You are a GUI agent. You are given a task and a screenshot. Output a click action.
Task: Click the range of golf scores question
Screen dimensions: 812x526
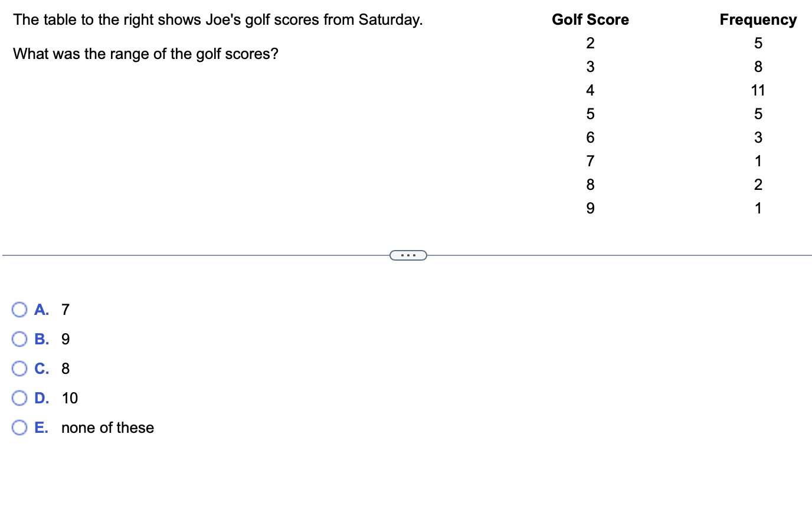146,54
